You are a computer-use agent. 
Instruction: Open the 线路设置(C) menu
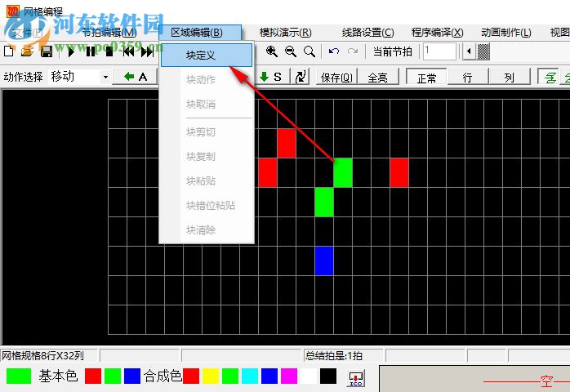tap(367, 33)
